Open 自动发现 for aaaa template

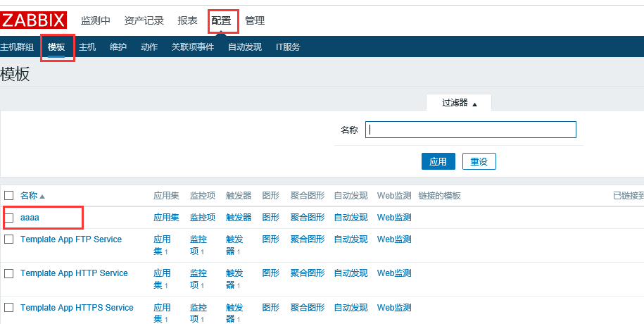(351, 218)
